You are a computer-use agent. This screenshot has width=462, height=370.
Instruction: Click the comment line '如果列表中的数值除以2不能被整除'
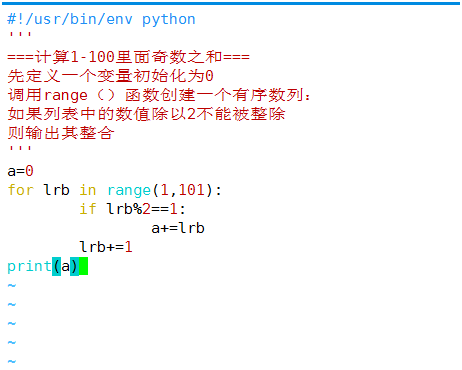coord(146,114)
